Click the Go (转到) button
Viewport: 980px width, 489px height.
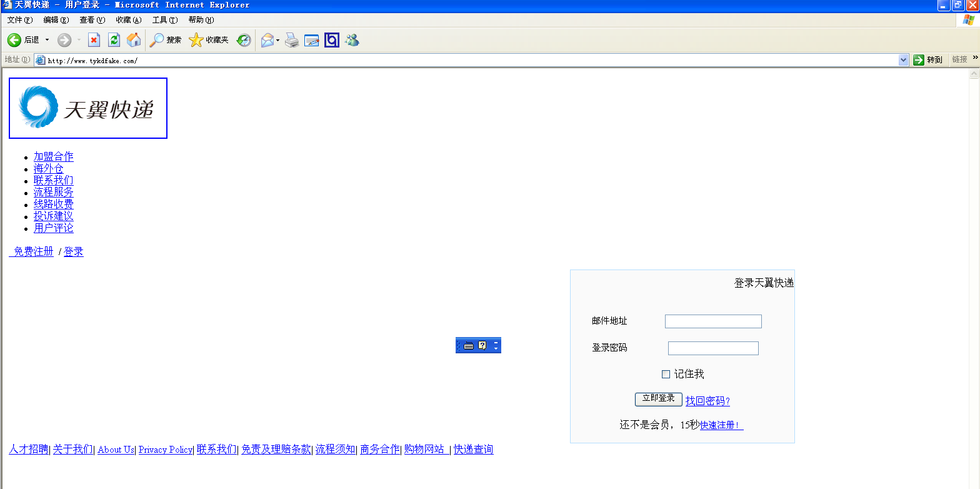tap(928, 60)
